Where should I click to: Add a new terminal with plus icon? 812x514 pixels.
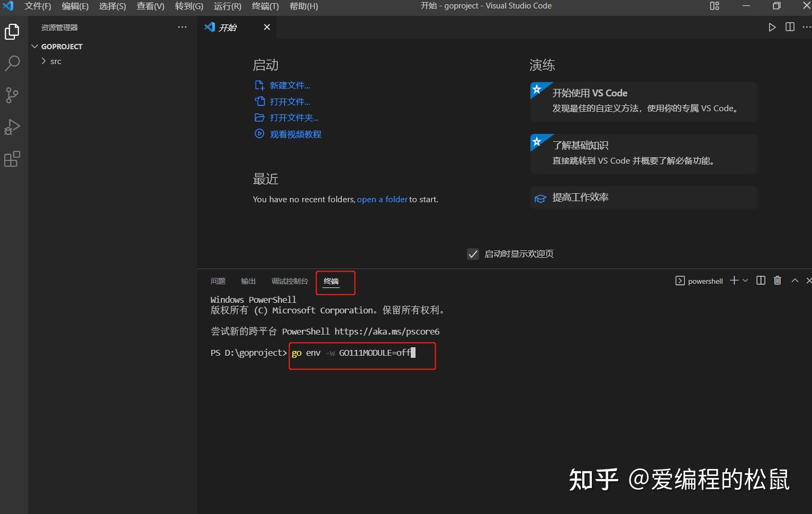[734, 281]
